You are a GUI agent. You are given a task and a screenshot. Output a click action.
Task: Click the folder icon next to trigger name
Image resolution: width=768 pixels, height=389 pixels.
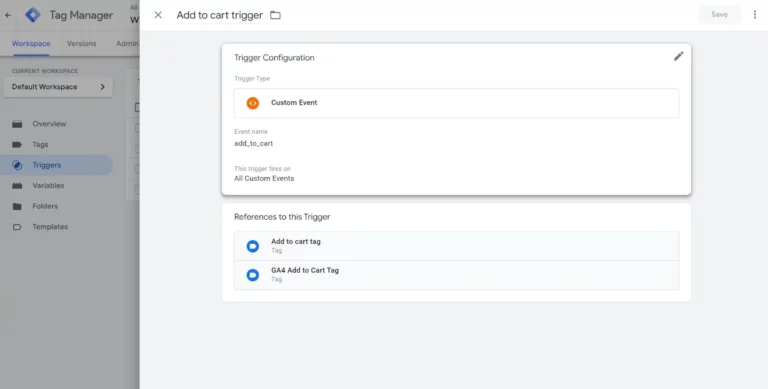(x=276, y=15)
